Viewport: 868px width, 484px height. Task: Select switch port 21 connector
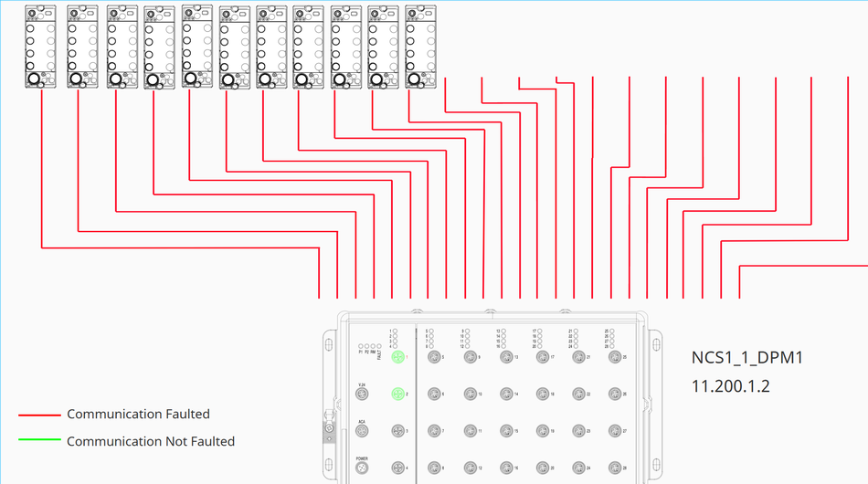(x=577, y=357)
